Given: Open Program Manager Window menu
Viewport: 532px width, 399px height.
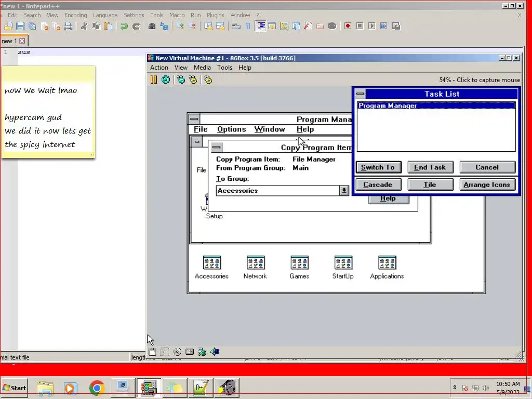Looking at the screenshot, I should (270, 129).
